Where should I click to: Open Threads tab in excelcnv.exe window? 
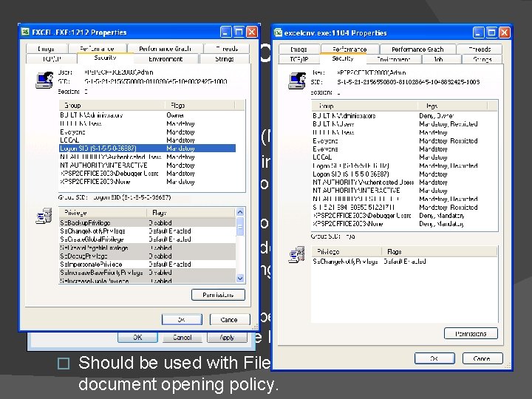(x=480, y=50)
